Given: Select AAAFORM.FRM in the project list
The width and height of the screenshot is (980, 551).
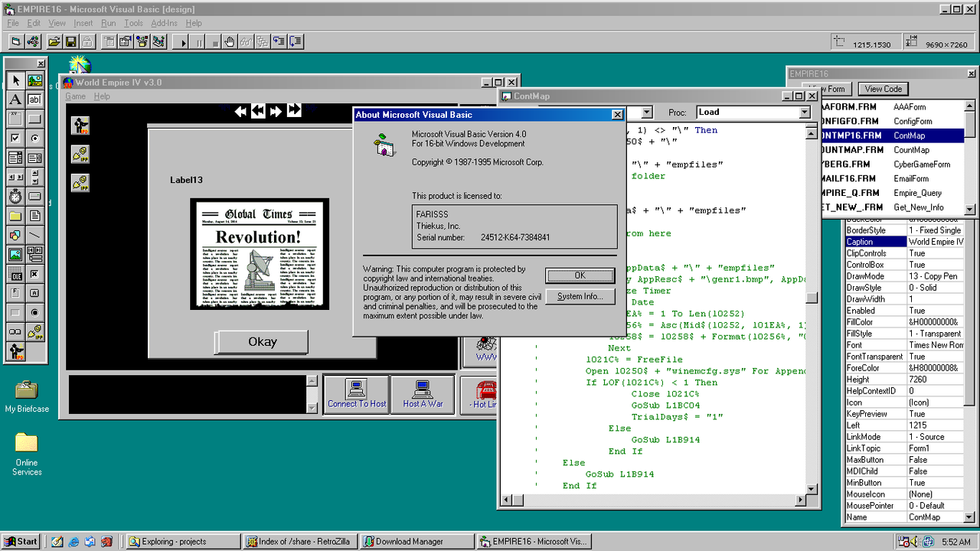Looking at the screenshot, I should click(892, 107).
